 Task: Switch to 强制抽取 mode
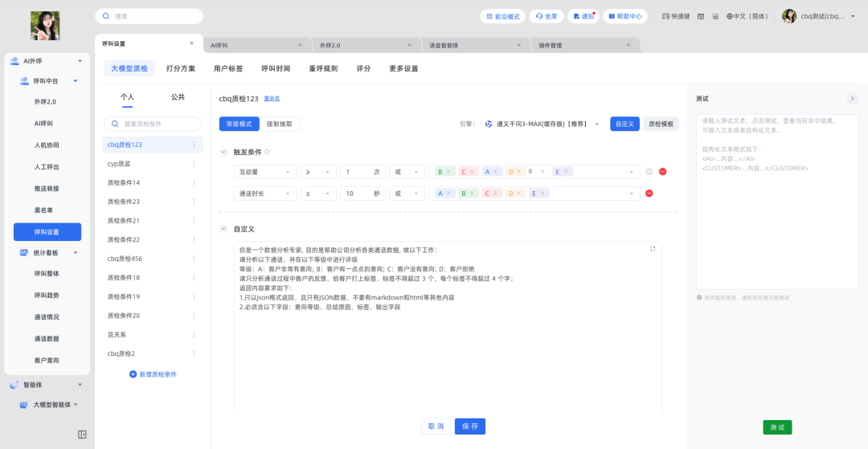280,124
